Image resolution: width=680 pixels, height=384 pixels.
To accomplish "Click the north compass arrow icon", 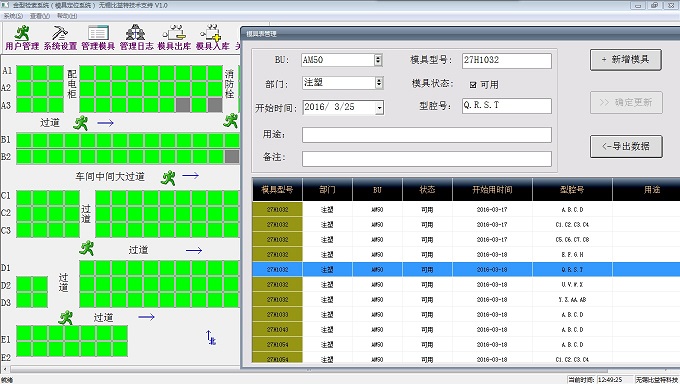I will (211, 337).
